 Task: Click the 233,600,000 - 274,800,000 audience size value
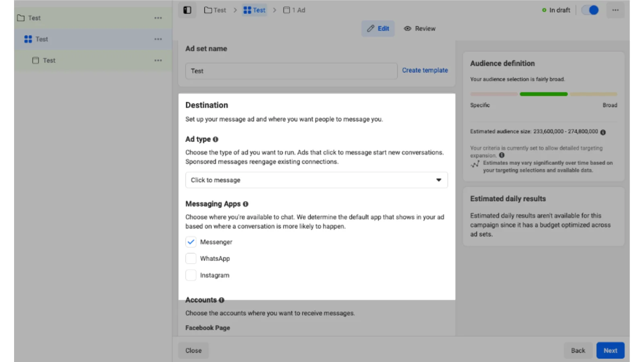click(566, 132)
